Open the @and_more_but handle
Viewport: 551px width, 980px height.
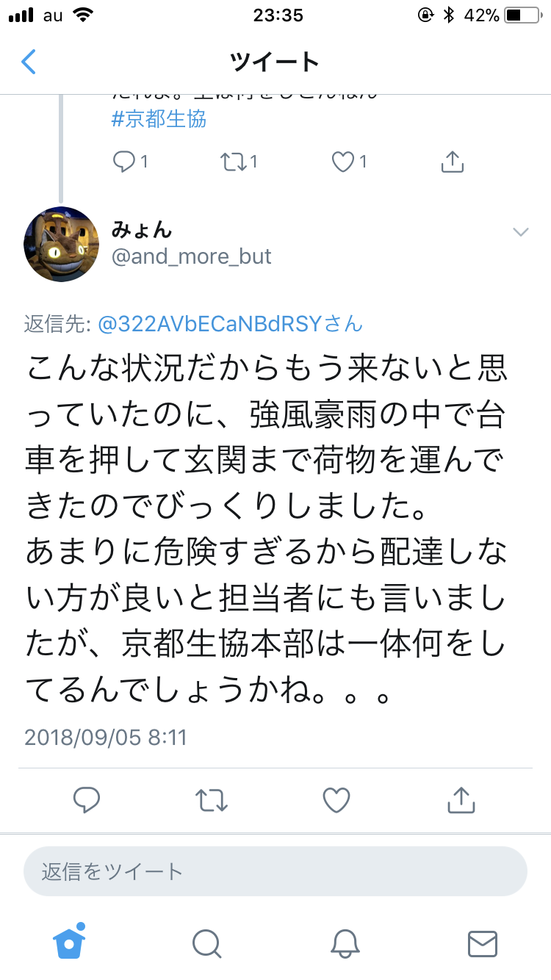pyautogui.click(x=192, y=256)
